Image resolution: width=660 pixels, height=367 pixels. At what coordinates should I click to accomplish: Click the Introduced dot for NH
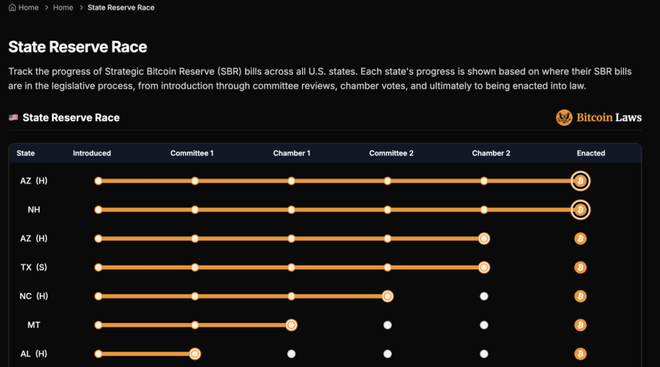(98, 210)
